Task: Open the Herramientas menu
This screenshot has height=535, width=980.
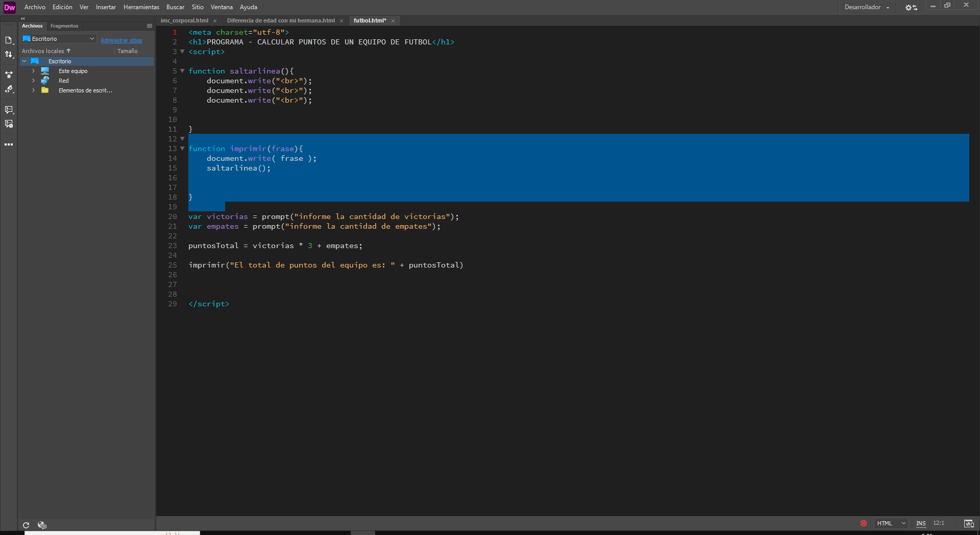Action: point(141,7)
